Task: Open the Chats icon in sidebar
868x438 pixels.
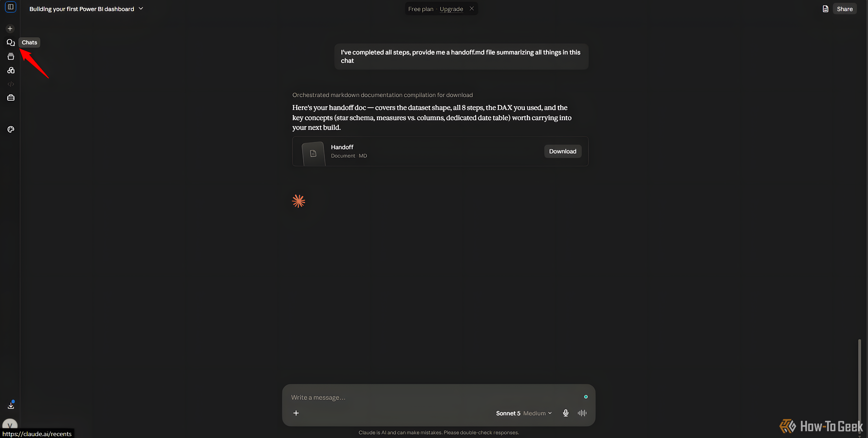Action: [11, 42]
